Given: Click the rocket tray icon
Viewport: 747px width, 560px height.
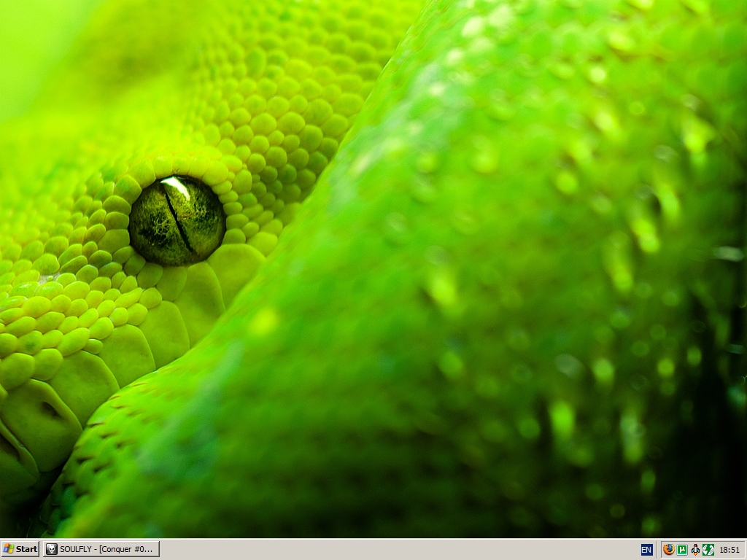Looking at the screenshot, I should (x=695, y=550).
